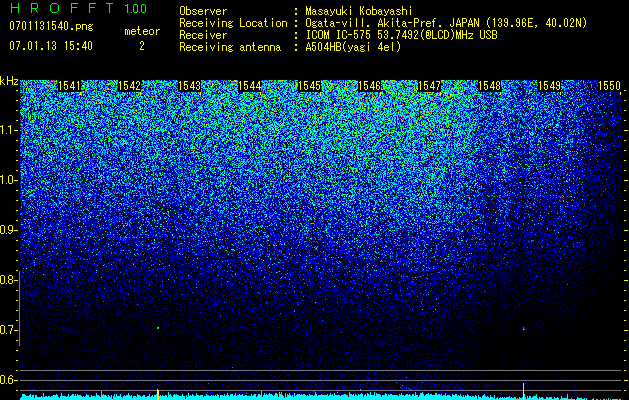The height and width of the screenshot is (400, 629).
Task: Click the HROFFT 1.0.0 title text
Action: click(78, 8)
